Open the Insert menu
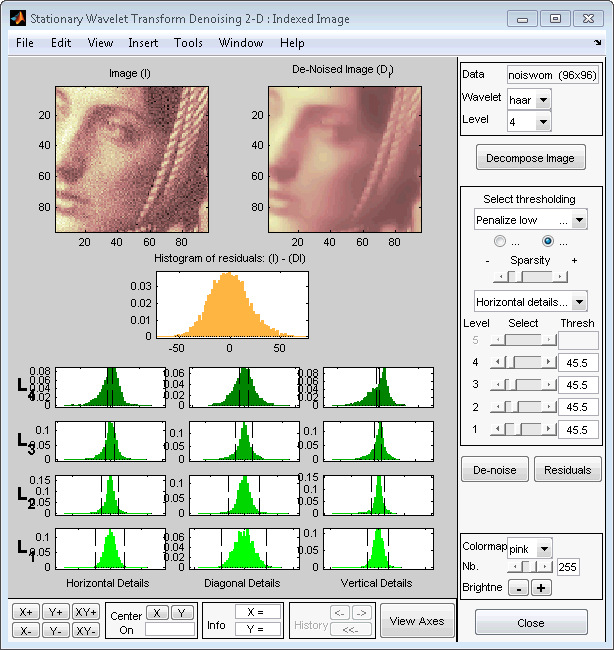 tap(143, 43)
